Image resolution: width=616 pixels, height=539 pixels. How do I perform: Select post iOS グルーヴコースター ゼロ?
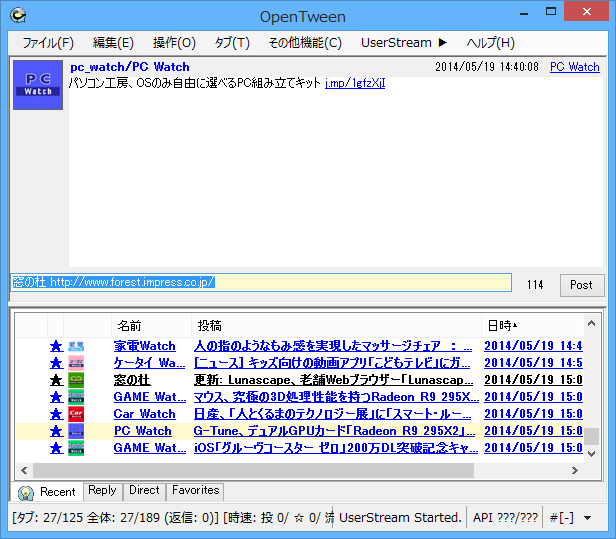pyautogui.click(x=336, y=448)
